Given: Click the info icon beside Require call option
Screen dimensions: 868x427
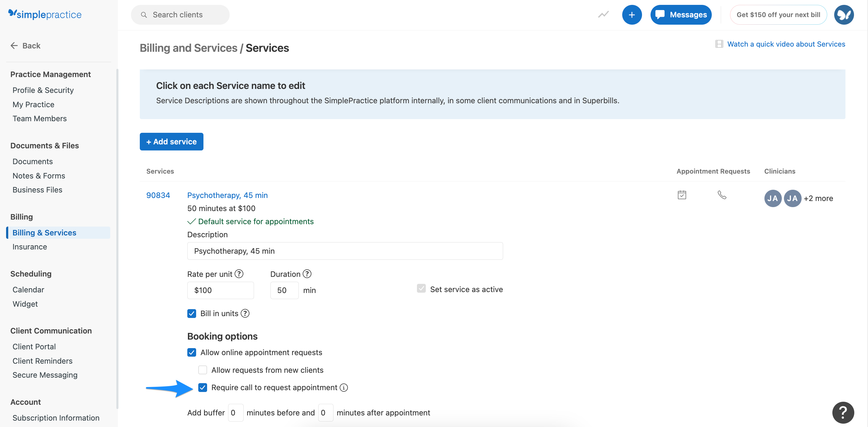Looking at the screenshot, I should (343, 388).
